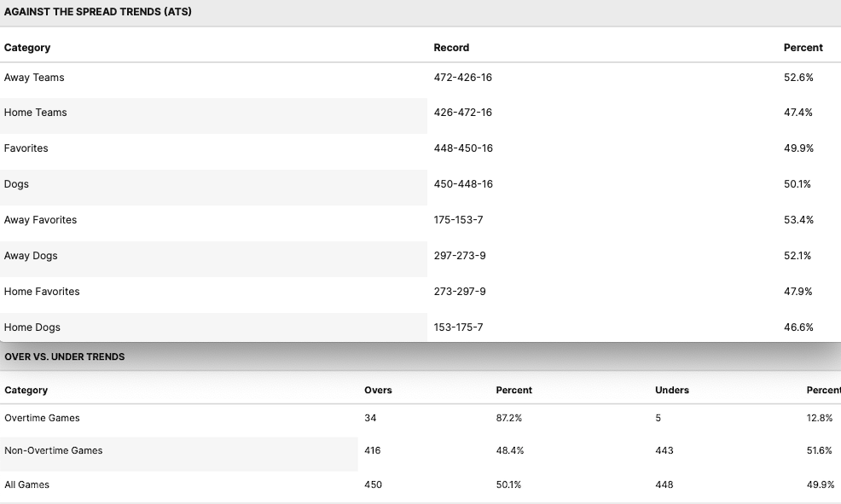Select the 153-175-7 Home Dogs record
Screen dimensions: 841x504
[x=459, y=327]
